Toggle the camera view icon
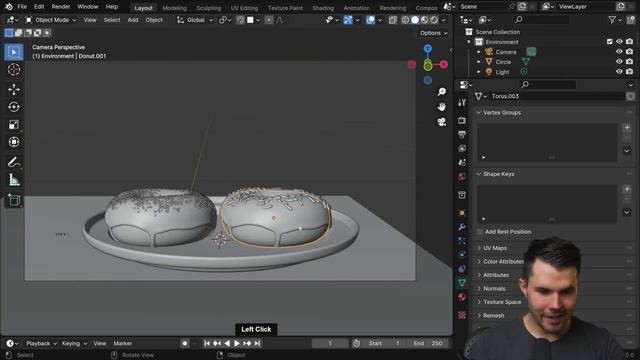This screenshot has width=640, height=360. pyautogui.click(x=441, y=122)
